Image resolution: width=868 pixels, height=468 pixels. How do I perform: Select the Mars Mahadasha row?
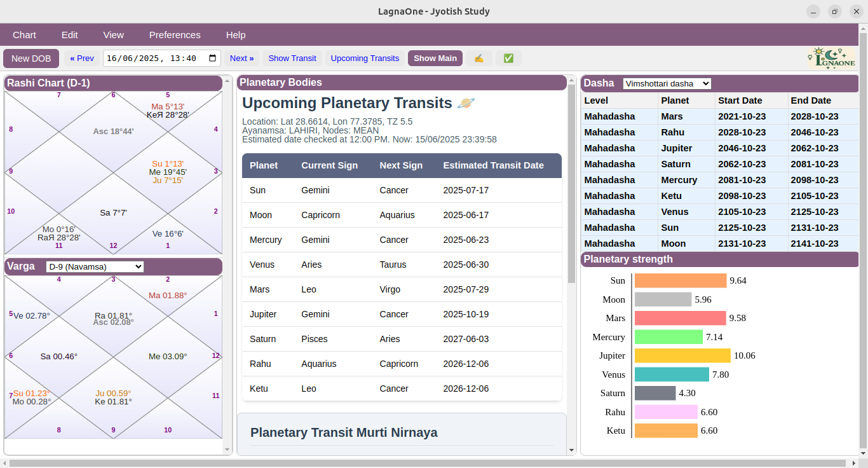click(x=719, y=116)
